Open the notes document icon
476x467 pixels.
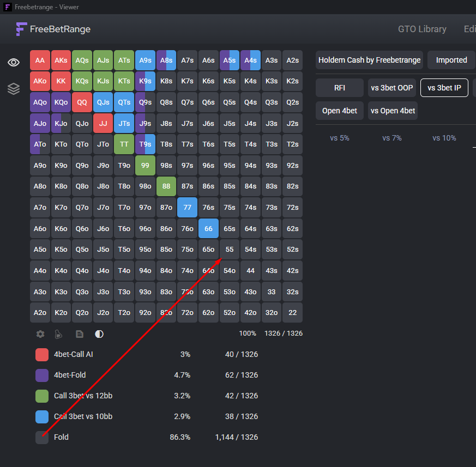(80, 334)
